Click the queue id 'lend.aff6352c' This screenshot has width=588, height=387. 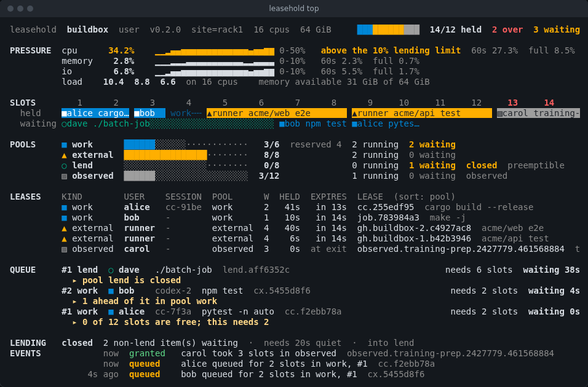[x=256, y=270]
